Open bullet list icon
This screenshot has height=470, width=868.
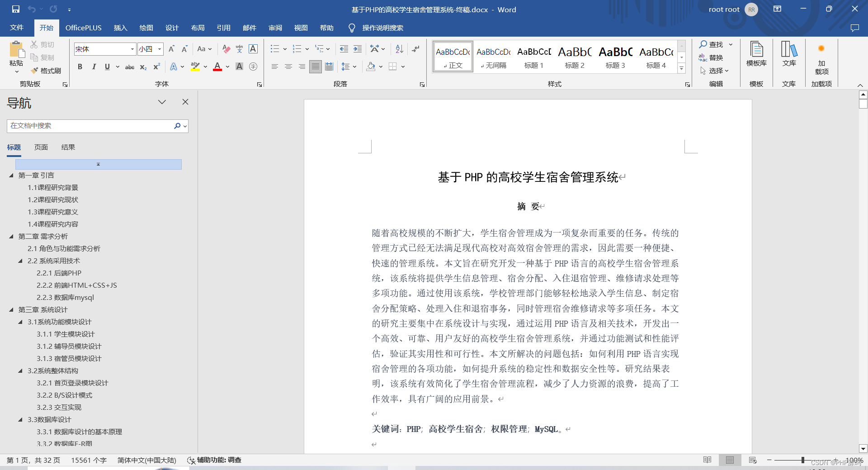[x=275, y=49]
